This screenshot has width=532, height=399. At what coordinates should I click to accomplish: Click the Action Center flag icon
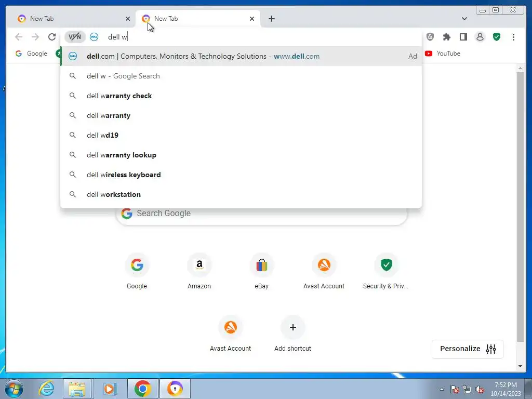click(455, 390)
